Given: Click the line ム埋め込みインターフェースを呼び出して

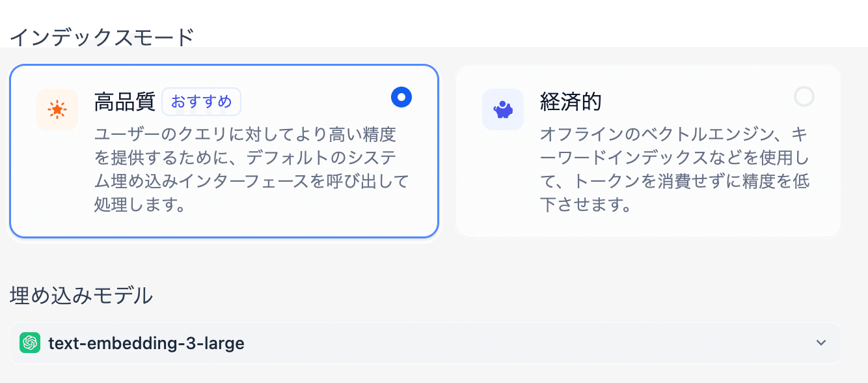Looking at the screenshot, I should coord(251,182).
